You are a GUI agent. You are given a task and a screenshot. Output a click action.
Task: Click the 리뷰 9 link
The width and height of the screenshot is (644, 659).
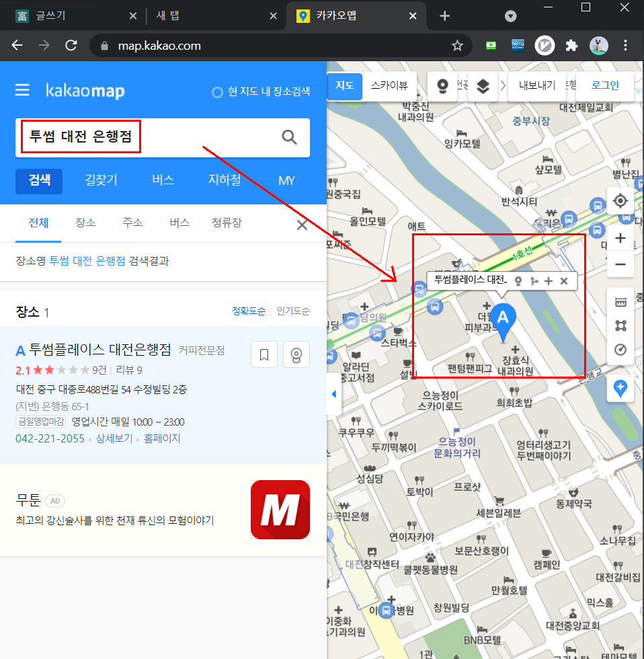pyautogui.click(x=129, y=371)
